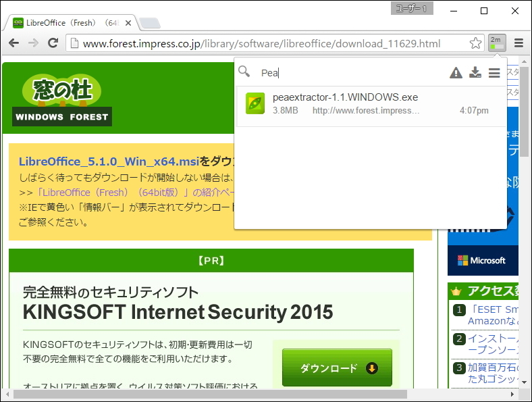Click the 3.8MB file size text
The height and width of the screenshot is (402, 532).
tap(286, 110)
